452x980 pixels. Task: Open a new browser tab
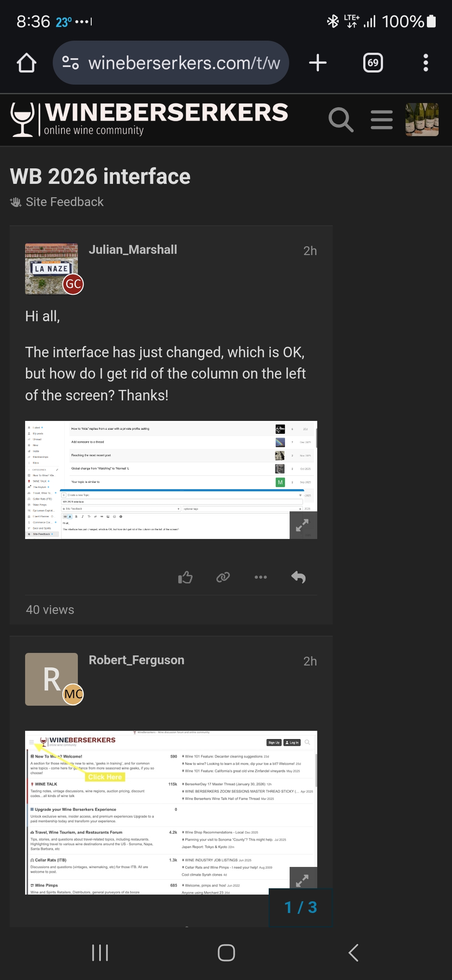tap(318, 63)
